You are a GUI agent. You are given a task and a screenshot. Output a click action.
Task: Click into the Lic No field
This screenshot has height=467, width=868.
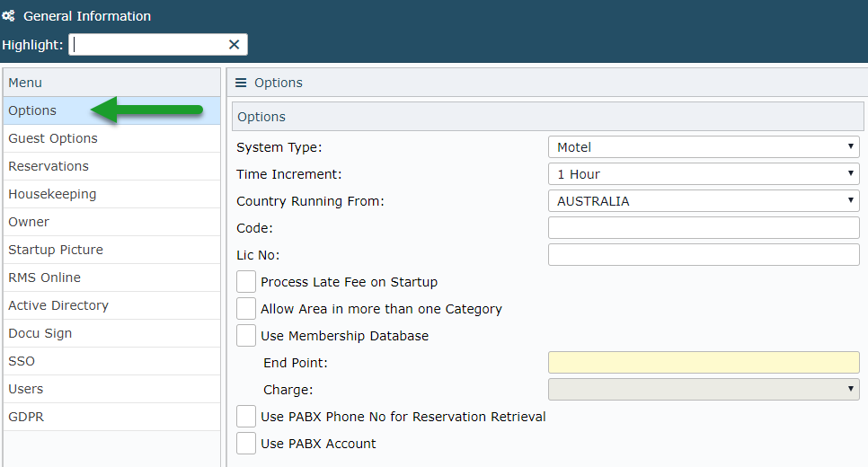pyautogui.click(x=704, y=255)
